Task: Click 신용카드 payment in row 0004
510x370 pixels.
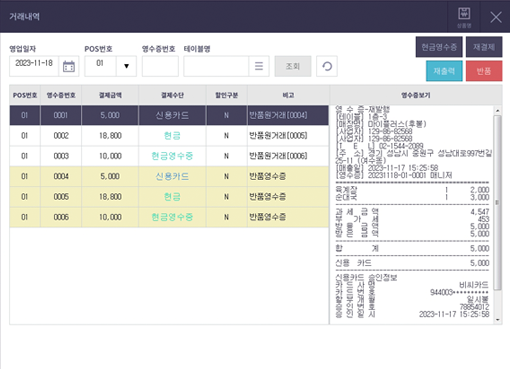Action: pyautogui.click(x=172, y=176)
